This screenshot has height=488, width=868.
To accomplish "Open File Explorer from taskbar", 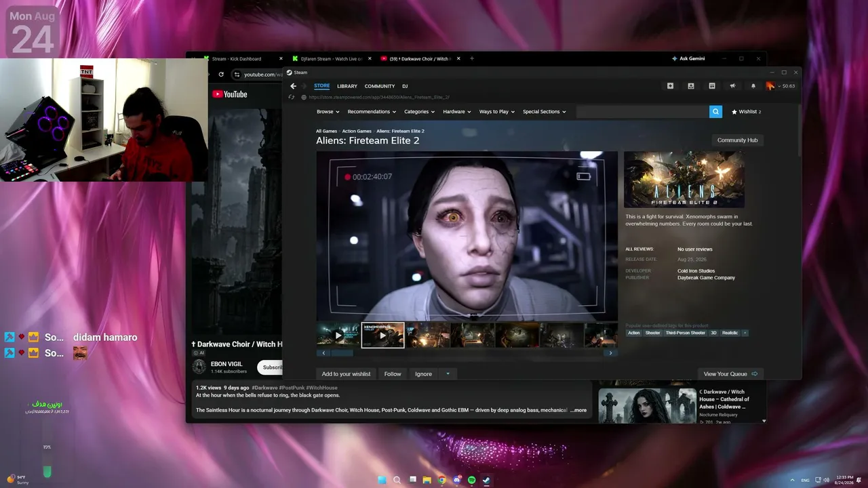I will [427, 480].
